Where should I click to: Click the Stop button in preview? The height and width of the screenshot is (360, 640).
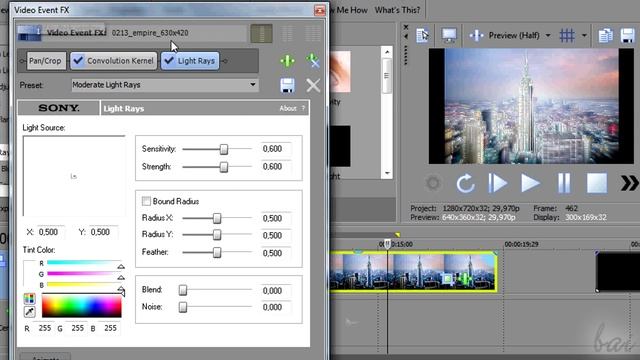[x=597, y=183]
